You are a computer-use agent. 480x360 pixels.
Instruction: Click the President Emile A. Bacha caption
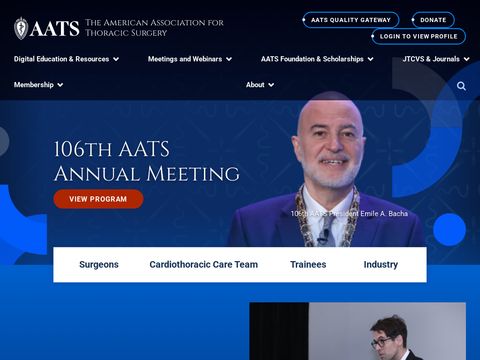point(349,213)
